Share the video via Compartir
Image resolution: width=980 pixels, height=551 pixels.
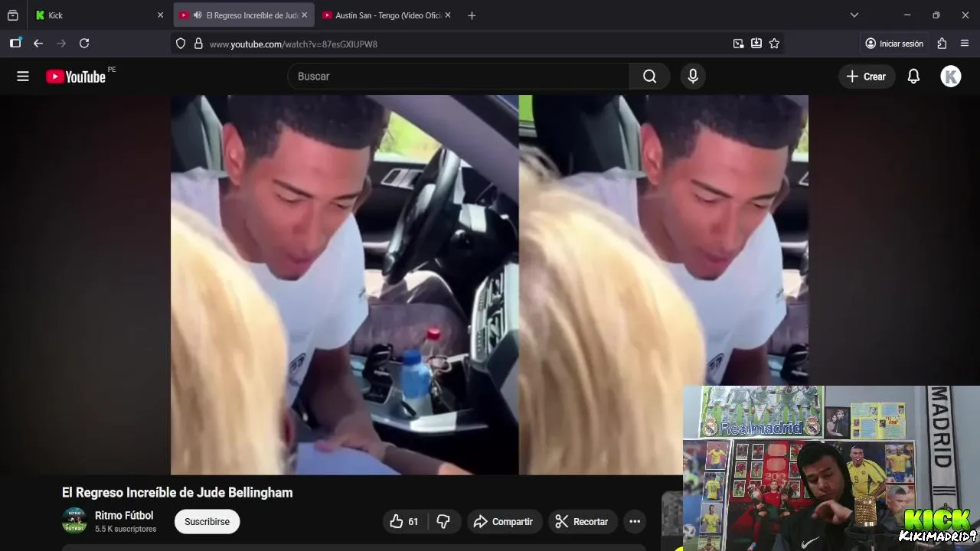[x=505, y=522]
